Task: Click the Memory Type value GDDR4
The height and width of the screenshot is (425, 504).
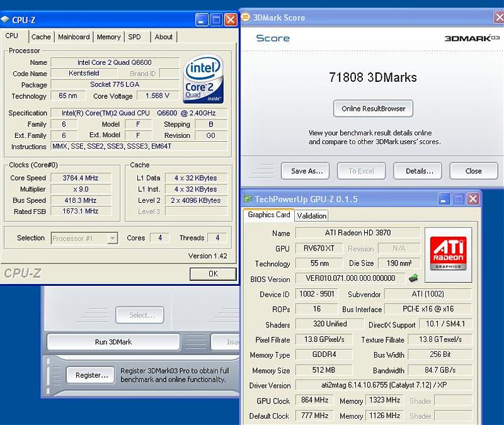Action: tap(324, 354)
